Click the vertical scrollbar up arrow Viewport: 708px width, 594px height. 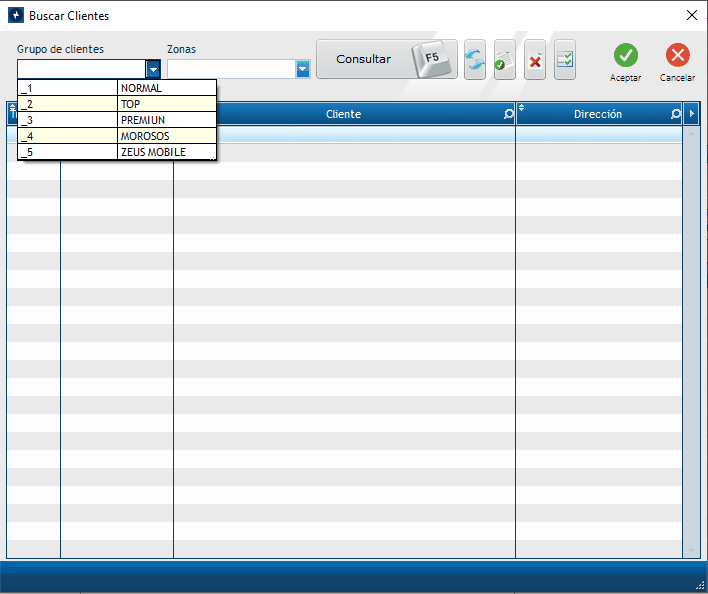tap(691, 133)
